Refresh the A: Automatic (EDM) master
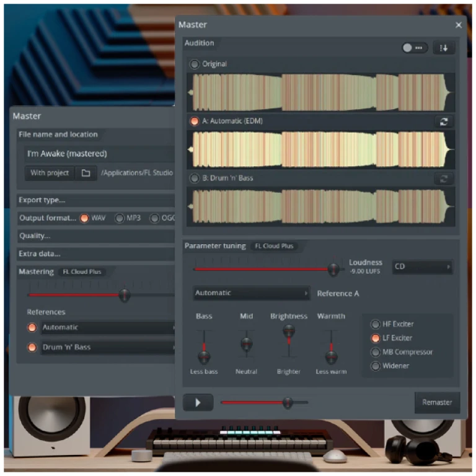 tap(444, 121)
